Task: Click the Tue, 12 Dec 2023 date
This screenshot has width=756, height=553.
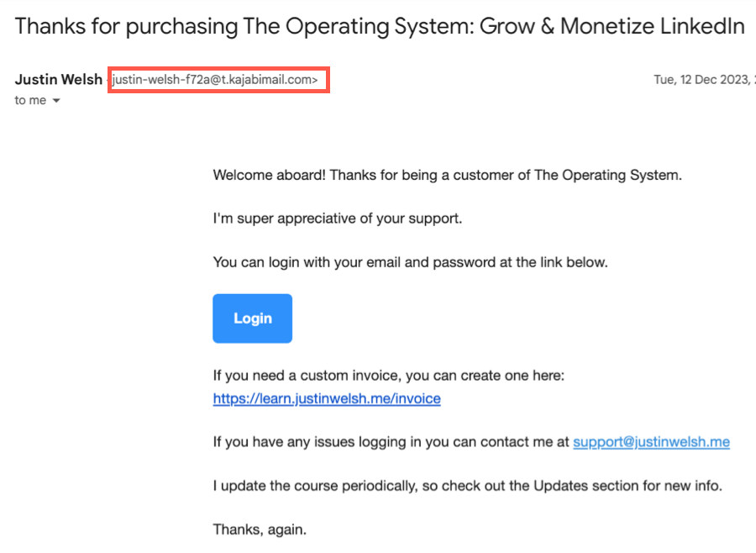Action: click(705, 80)
